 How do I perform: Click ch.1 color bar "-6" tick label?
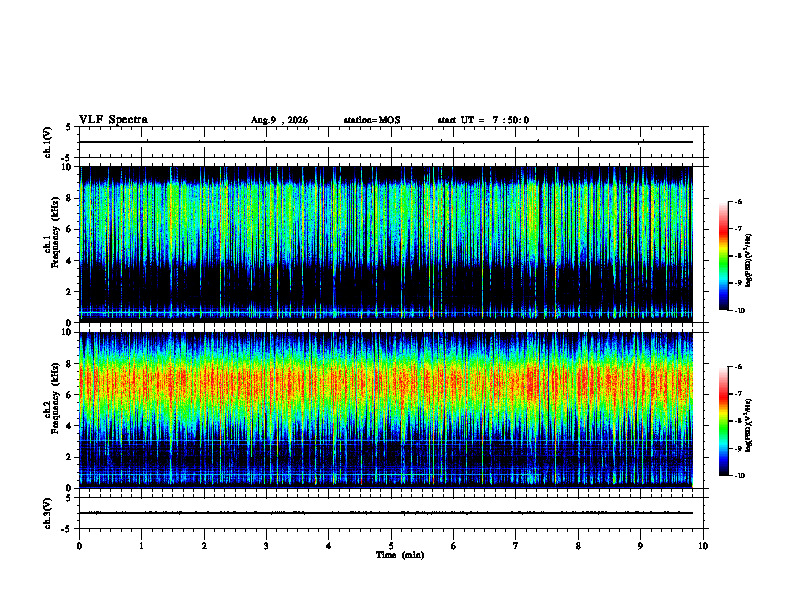[738, 201]
